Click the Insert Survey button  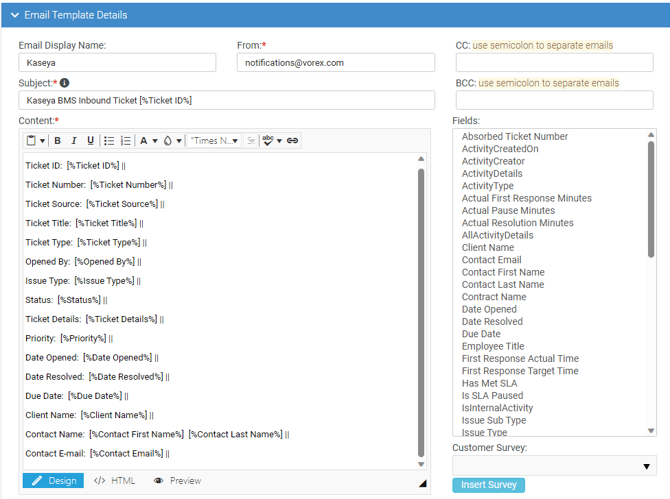(x=488, y=485)
